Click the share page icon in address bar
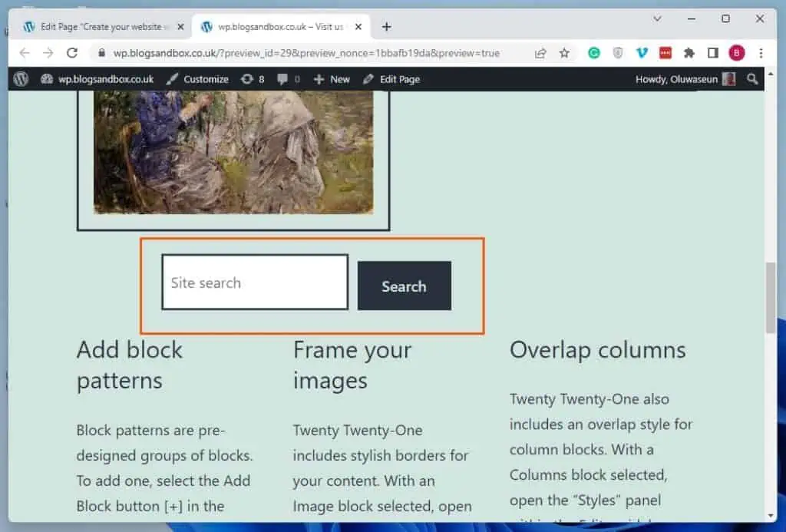 tap(541, 53)
